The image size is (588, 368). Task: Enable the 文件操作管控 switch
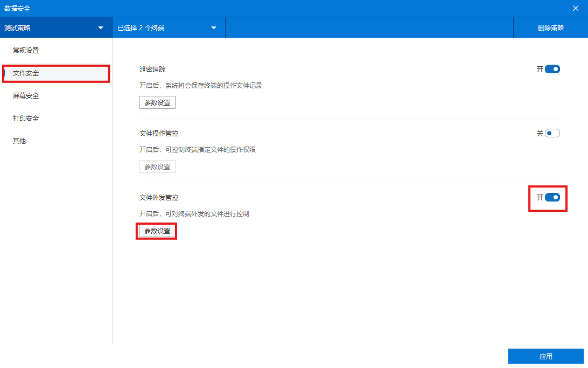click(x=552, y=133)
